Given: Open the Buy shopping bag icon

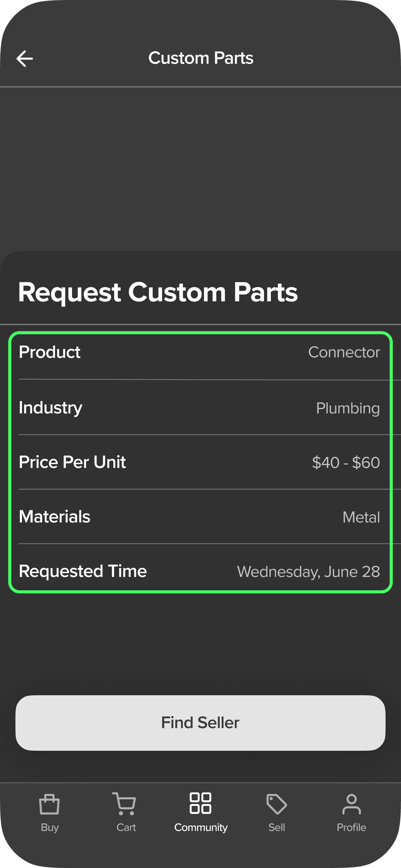Looking at the screenshot, I should click(x=50, y=804).
